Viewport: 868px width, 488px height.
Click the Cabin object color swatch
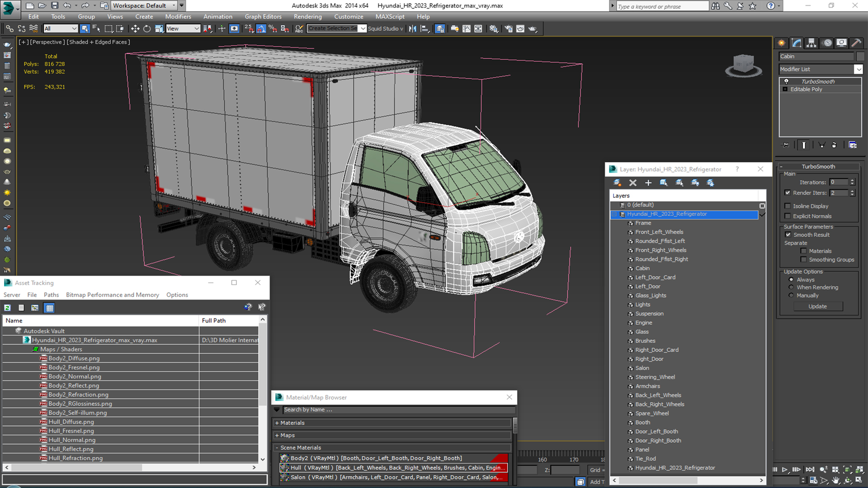[860, 56]
